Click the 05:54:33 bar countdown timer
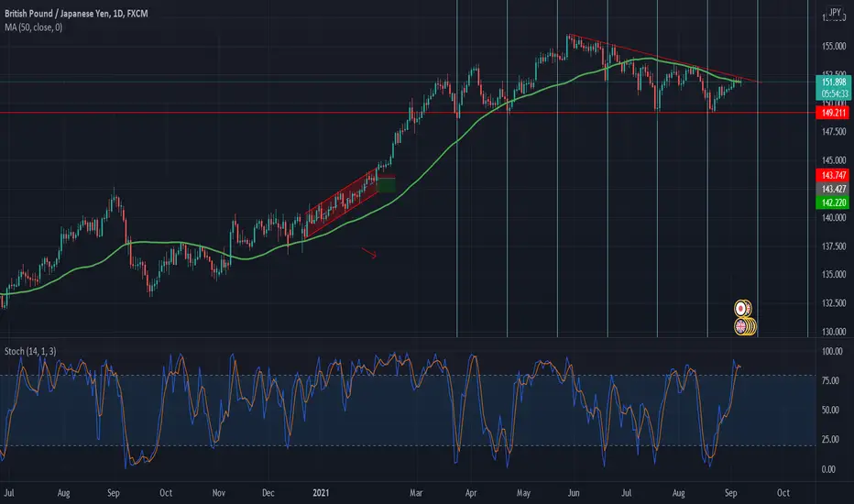The image size is (854, 504). [834, 93]
